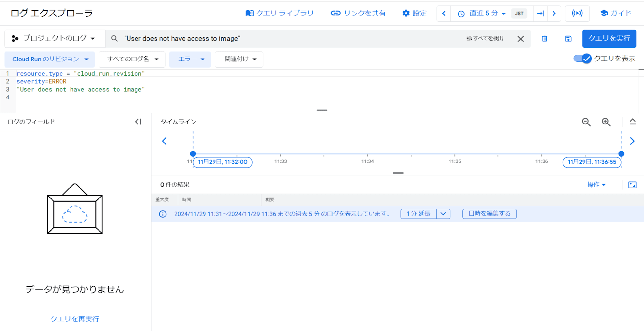The image size is (644, 331).
Task: Go to the previous time range with the arrow beside 直近 5 分
Action: click(x=444, y=14)
